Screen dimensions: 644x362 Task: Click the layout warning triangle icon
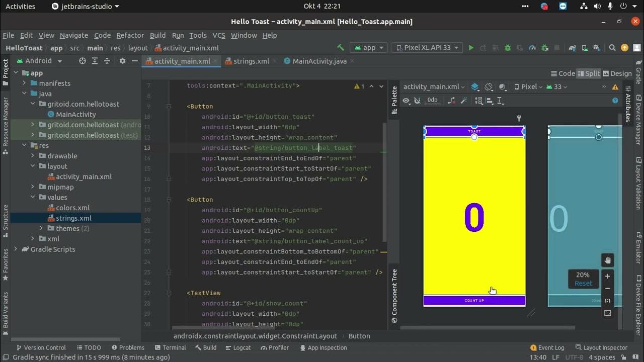615,86
